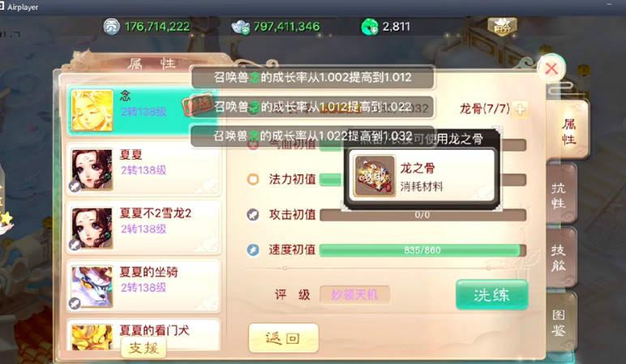Select the 夏夏不2雪龙2 pet entry
This screenshot has width=626, height=364.
[144, 228]
